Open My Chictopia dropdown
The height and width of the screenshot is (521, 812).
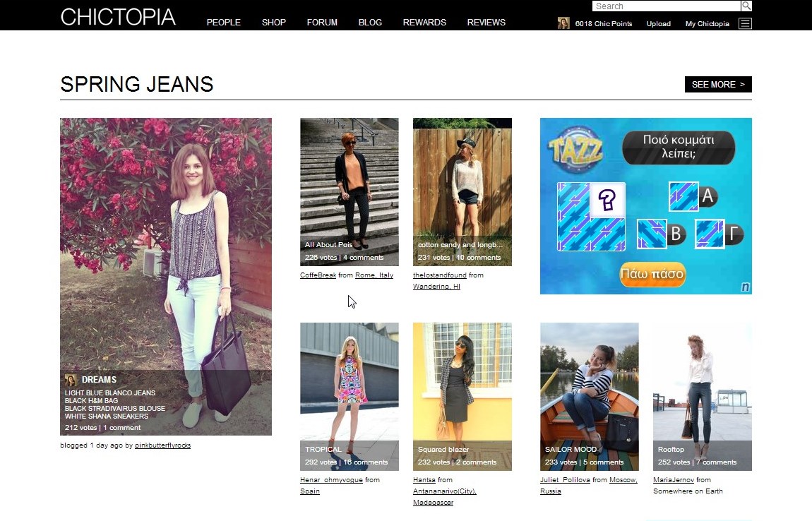(707, 24)
